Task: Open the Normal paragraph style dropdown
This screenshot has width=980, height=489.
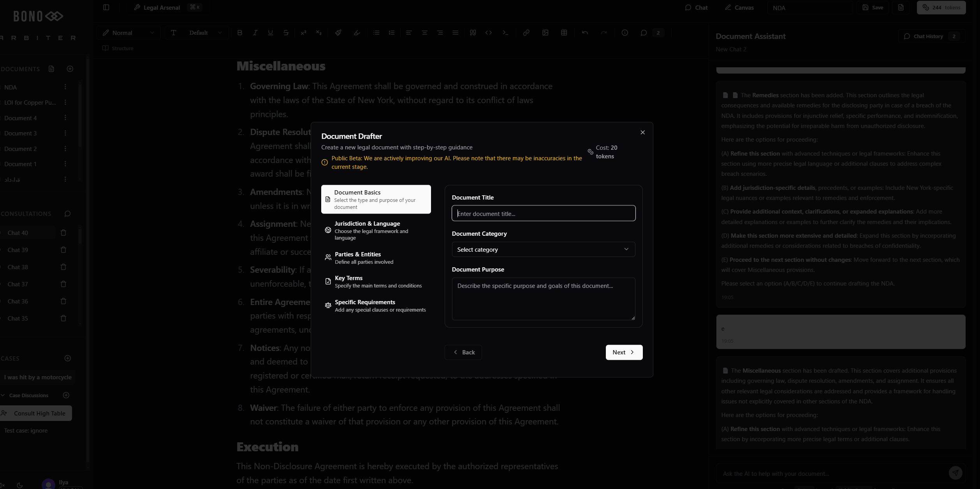Action: coord(128,33)
